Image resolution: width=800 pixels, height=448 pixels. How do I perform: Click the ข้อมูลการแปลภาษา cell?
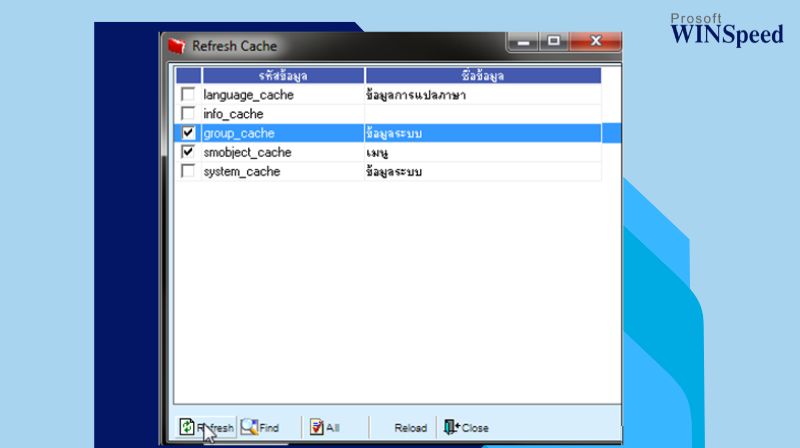tap(483, 95)
